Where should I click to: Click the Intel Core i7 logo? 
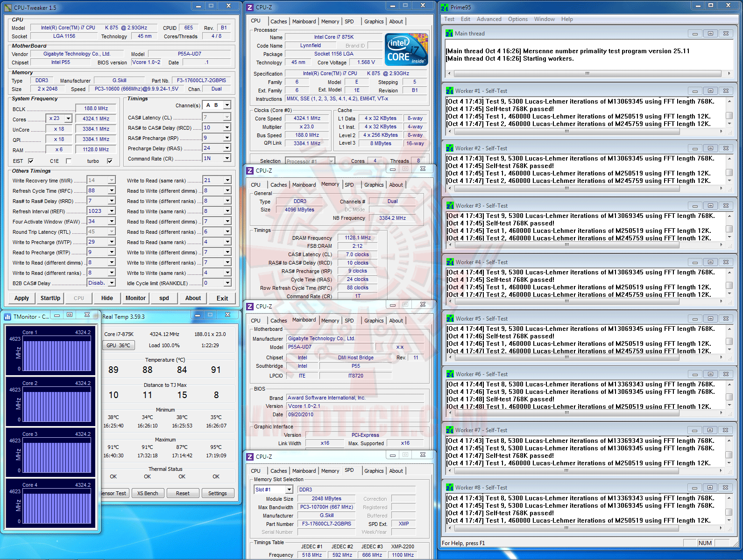[x=406, y=49]
